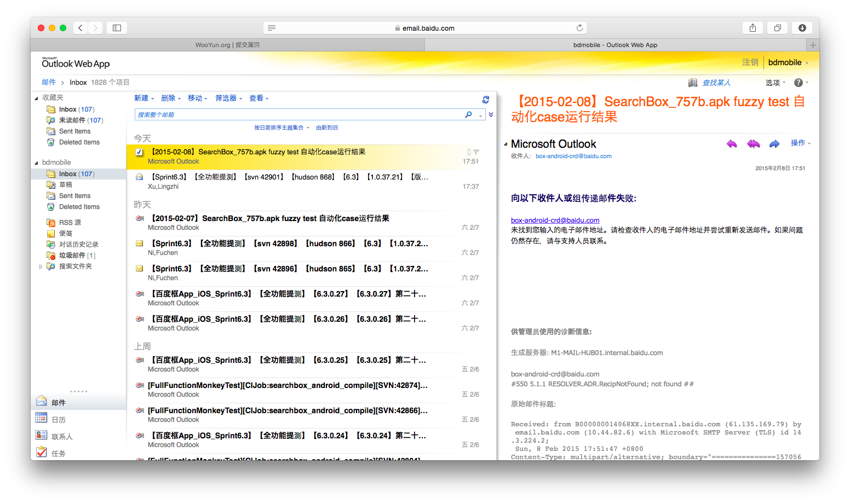Click the recipient box-android-crd@baidu.com address
Viewport: 850px width, 504px height.
(x=573, y=156)
